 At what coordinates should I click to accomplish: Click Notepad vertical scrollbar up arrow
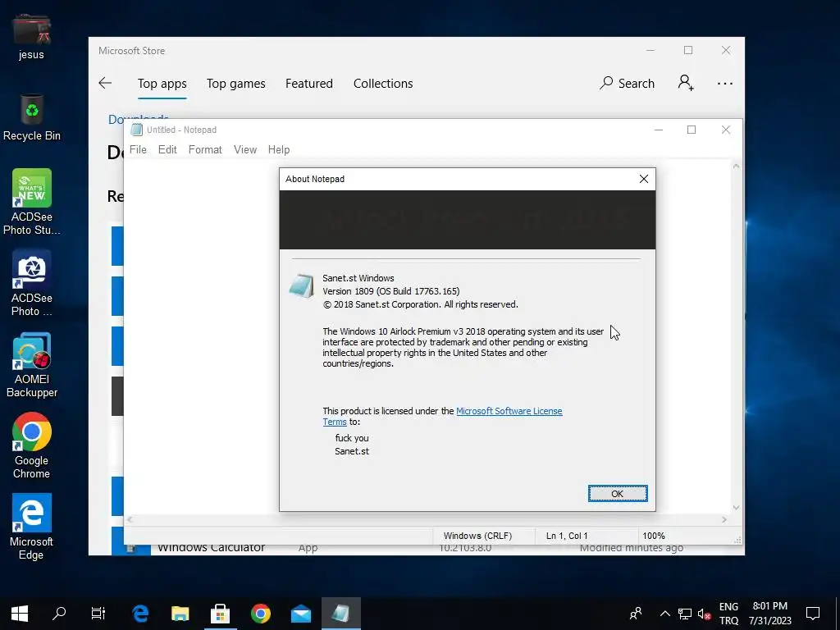click(736, 167)
